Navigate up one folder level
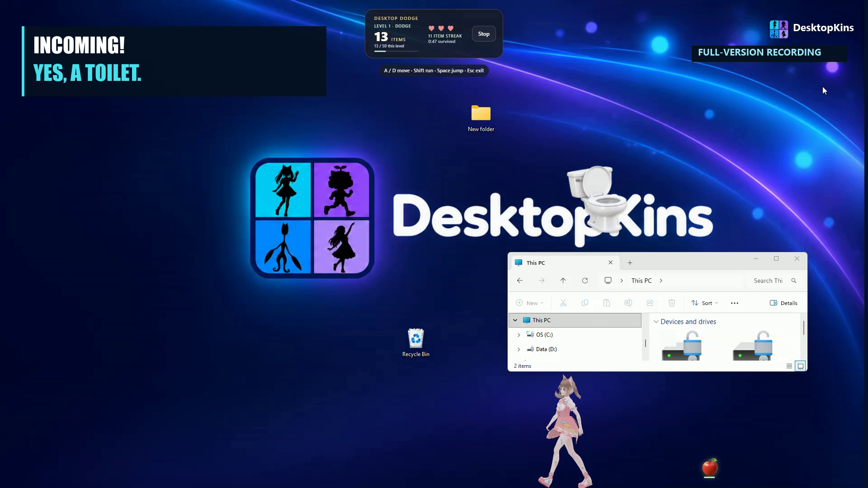Screen dimensions: 868x488 coord(563,281)
